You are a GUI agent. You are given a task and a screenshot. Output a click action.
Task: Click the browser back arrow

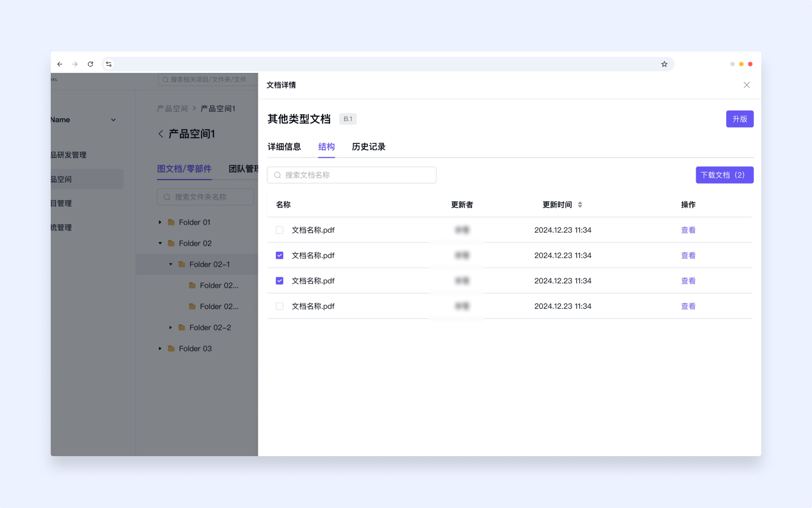tap(60, 64)
